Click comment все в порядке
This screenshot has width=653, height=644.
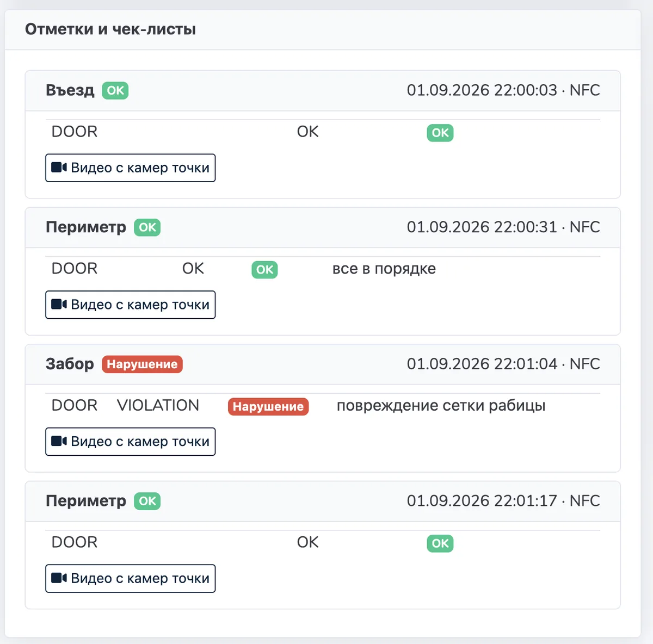384,269
